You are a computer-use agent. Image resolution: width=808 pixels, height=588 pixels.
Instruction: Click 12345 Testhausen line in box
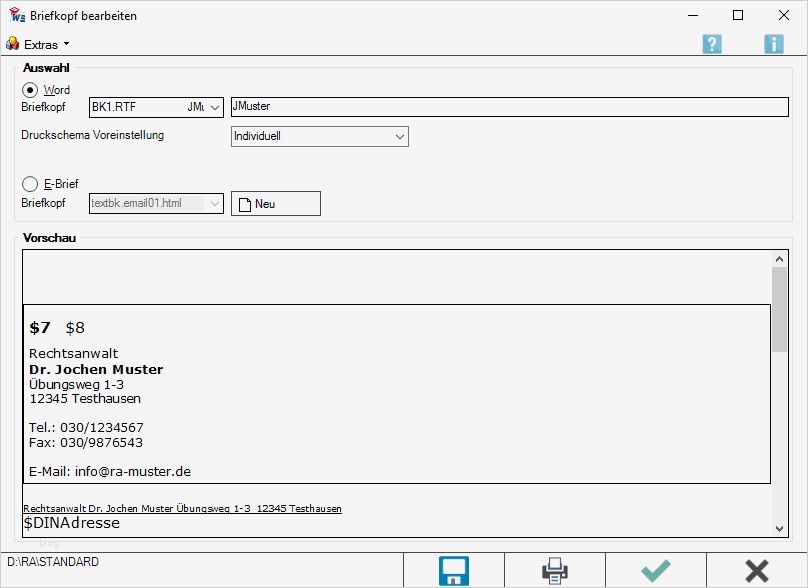coord(85,399)
